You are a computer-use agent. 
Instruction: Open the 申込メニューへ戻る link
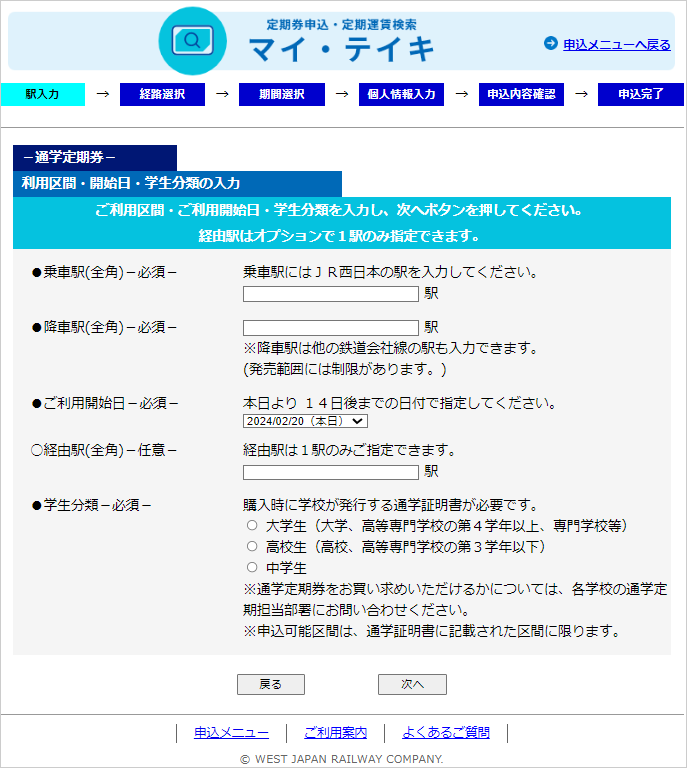tap(616, 44)
